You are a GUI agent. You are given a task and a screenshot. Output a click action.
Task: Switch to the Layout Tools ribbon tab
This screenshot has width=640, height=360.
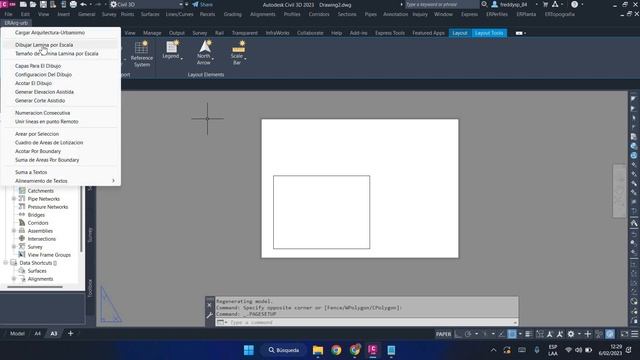coord(489,33)
